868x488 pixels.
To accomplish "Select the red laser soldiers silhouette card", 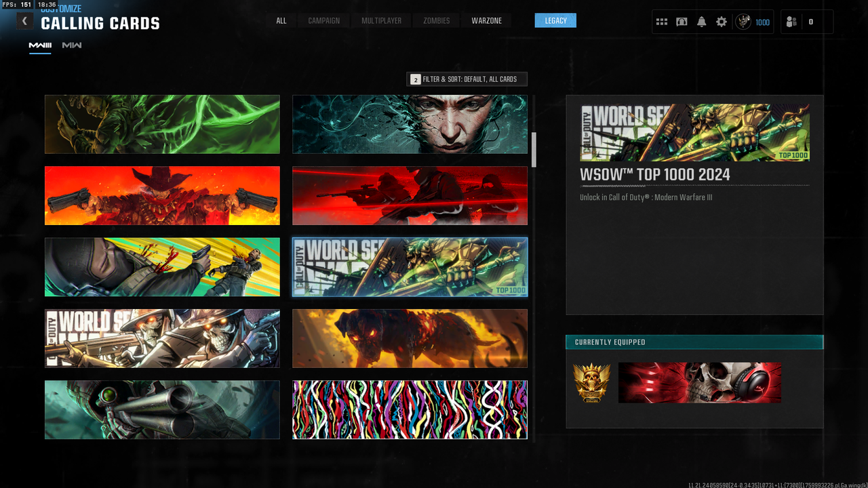I will [x=410, y=195].
